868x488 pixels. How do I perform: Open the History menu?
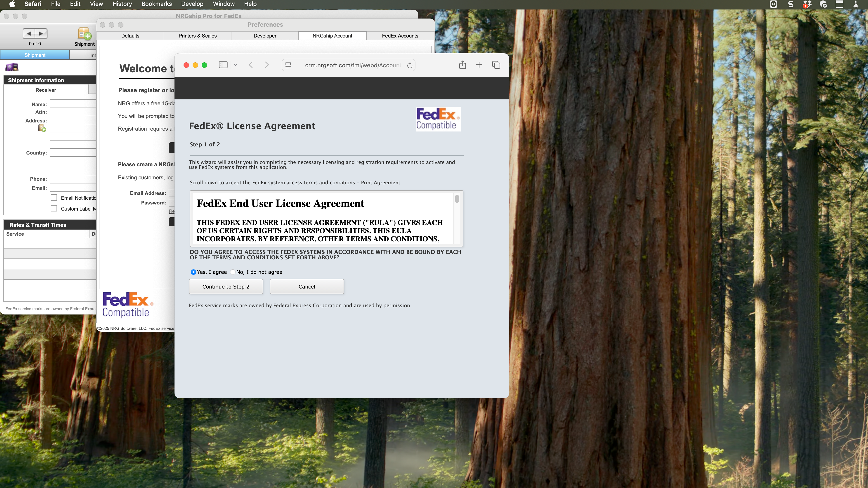tap(122, 4)
